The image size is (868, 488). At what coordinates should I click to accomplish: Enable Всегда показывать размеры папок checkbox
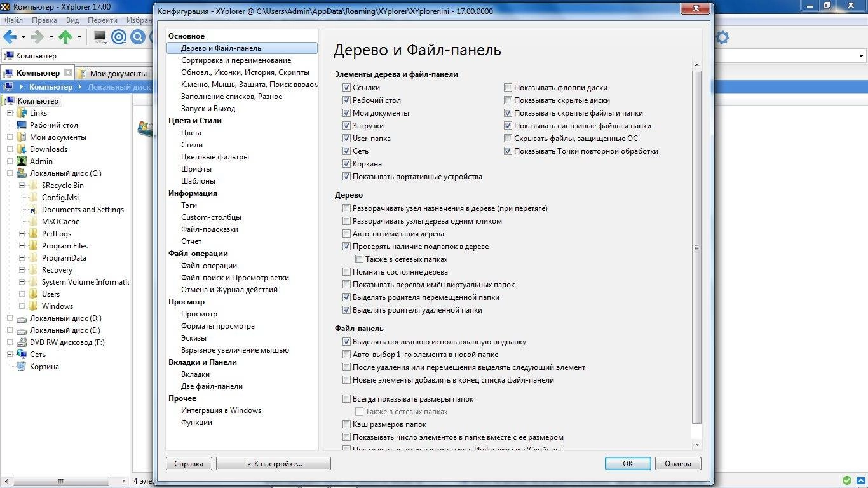[346, 399]
